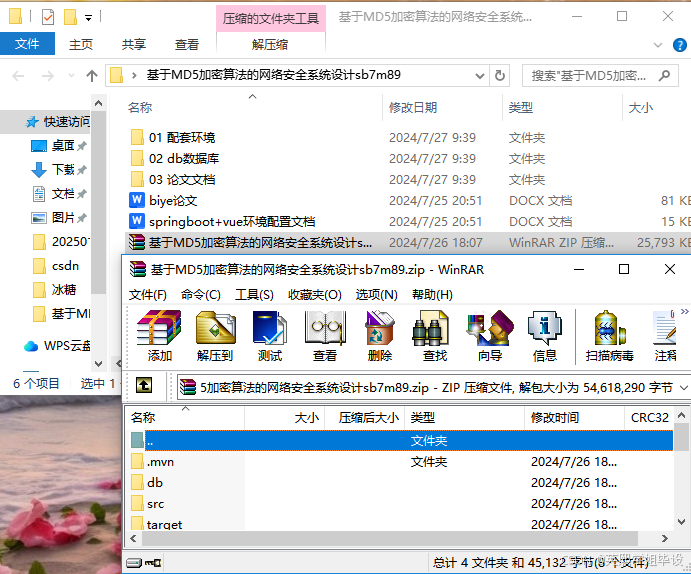Open WinRAR 命令(C) menu

201,295
